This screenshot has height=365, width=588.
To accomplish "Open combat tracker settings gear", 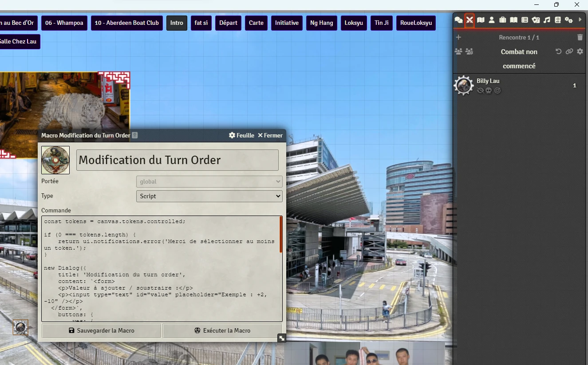I will 580,51.
